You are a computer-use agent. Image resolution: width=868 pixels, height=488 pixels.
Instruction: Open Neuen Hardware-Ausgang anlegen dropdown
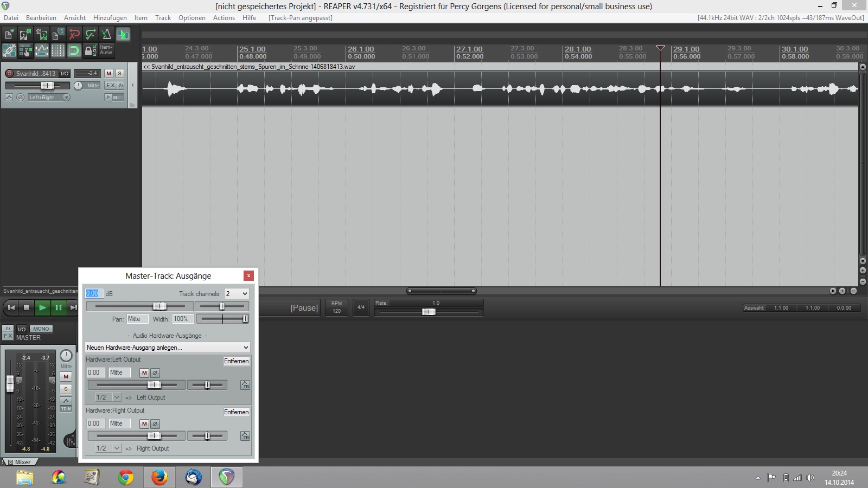pyautogui.click(x=167, y=347)
